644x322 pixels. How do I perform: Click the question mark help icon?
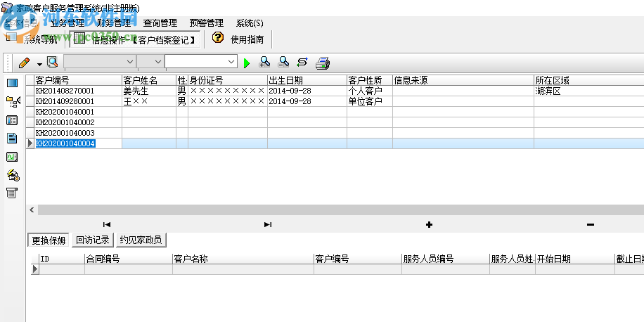[218, 38]
